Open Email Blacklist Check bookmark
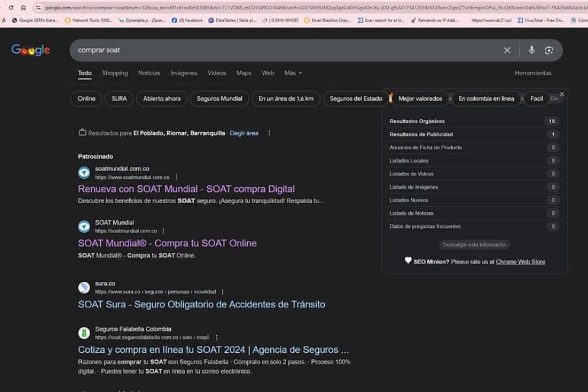 [x=327, y=20]
